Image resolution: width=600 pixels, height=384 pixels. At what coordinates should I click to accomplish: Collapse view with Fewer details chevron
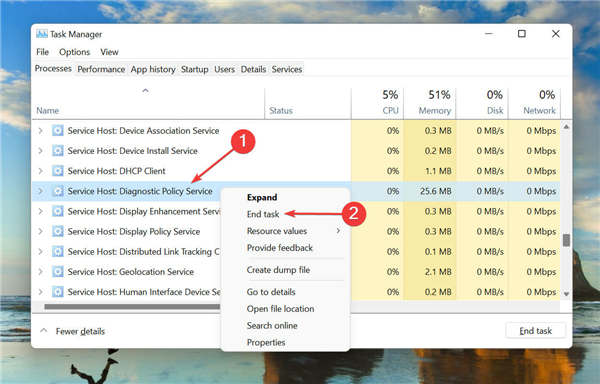(x=44, y=330)
